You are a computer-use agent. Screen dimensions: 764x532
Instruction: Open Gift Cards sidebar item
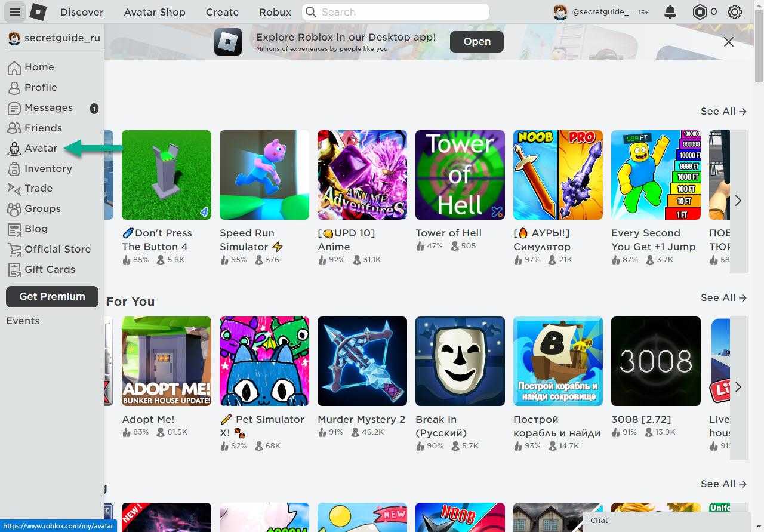[x=41, y=269]
